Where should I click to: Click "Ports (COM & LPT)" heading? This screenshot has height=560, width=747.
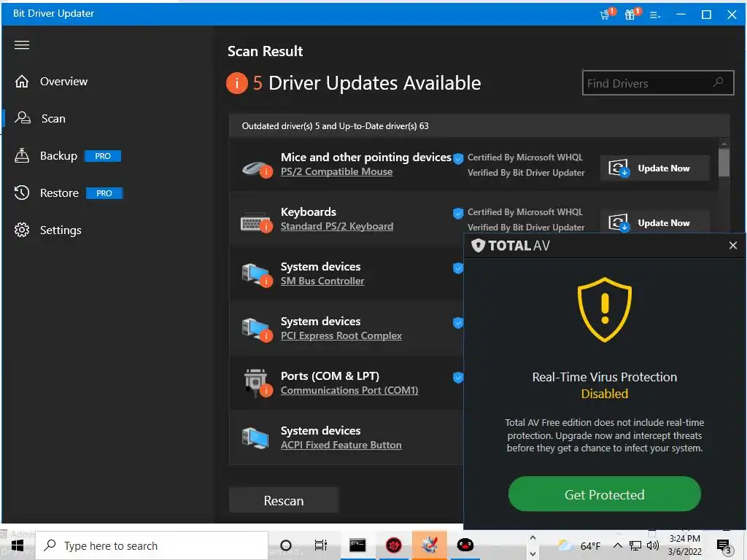(330, 376)
